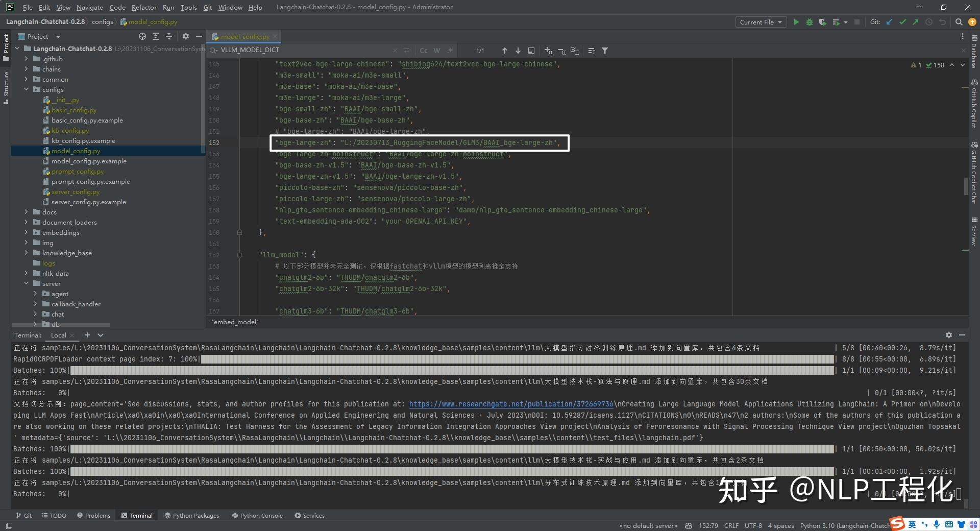Image resolution: width=980 pixels, height=531 pixels.
Task: Toggle Words W search option
Action: 437,51
